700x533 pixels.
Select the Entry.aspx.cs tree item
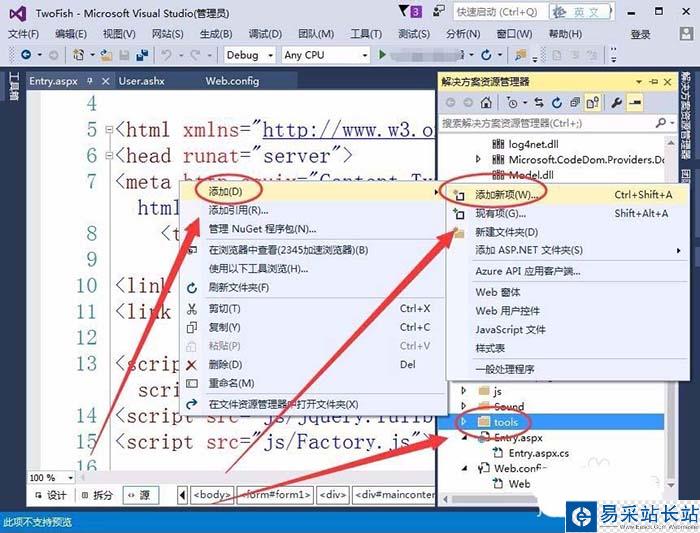[538, 453]
